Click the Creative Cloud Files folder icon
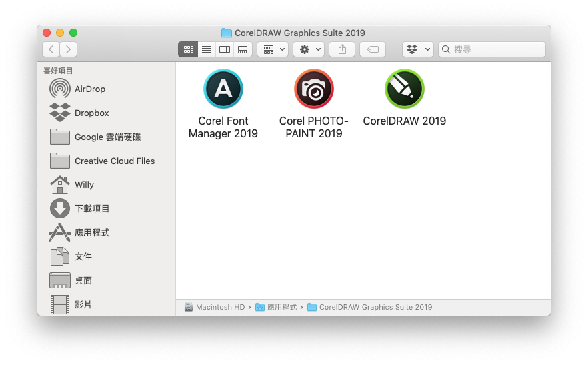588x365 pixels. (x=59, y=161)
